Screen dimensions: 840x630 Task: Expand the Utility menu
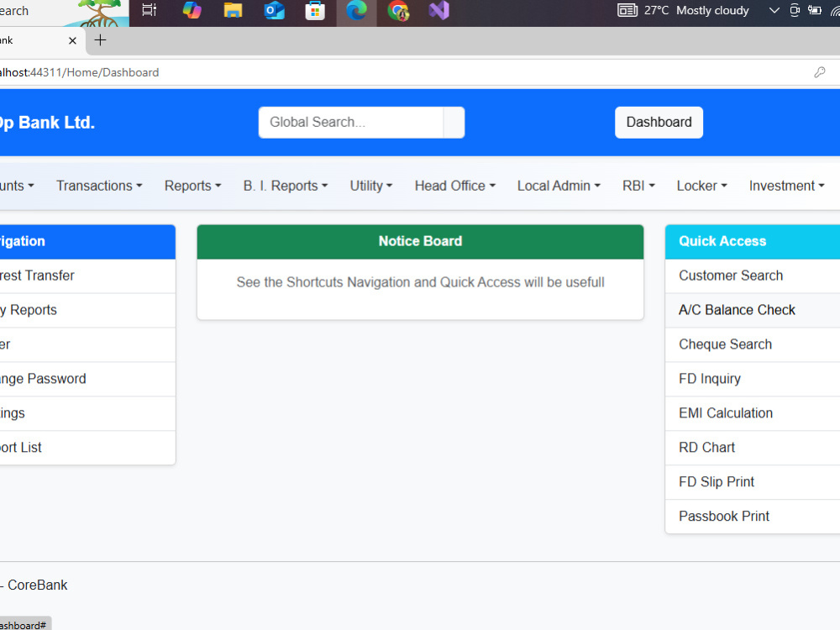pyautogui.click(x=370, y=186)
